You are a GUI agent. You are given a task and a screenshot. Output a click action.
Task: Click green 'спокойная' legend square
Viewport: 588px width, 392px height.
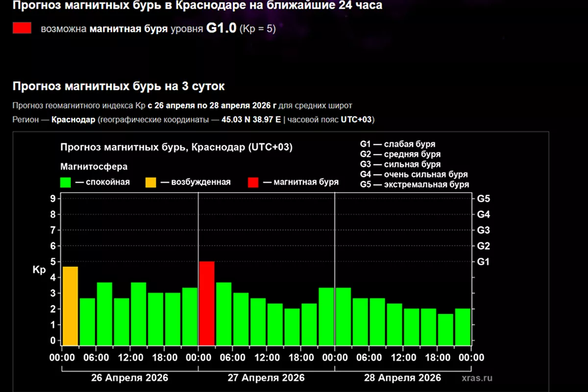(x=65, y=182)
